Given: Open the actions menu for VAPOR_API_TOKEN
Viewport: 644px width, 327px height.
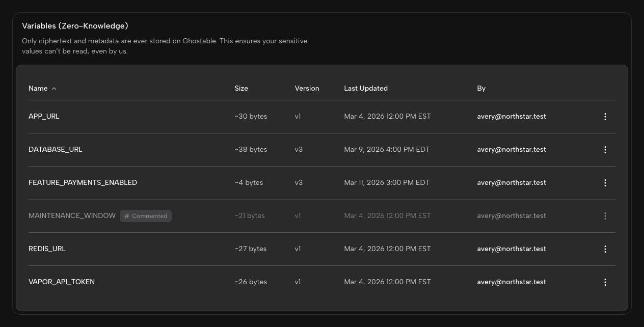Looking at the screenshot, I should point(605,282).
